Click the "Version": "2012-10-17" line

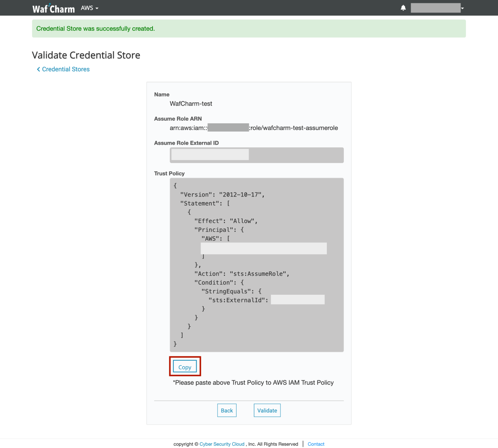[222, 194]
